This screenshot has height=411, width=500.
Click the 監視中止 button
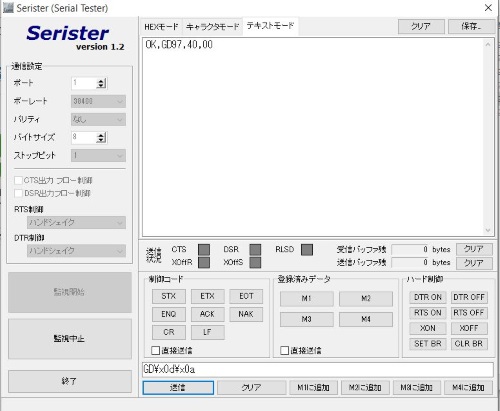70,339
